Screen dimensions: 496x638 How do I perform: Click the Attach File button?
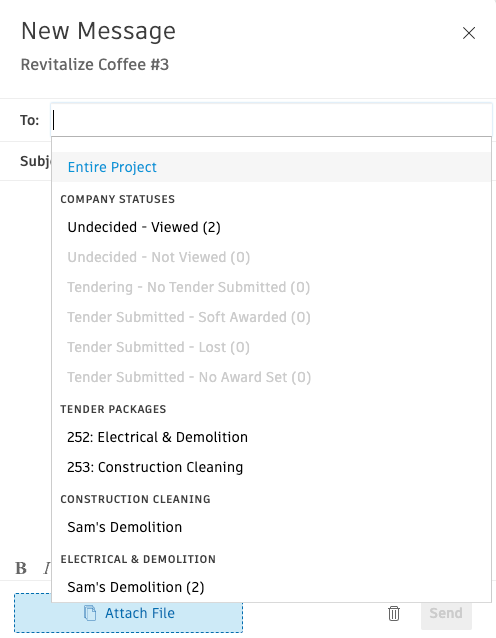click(129, 613)
